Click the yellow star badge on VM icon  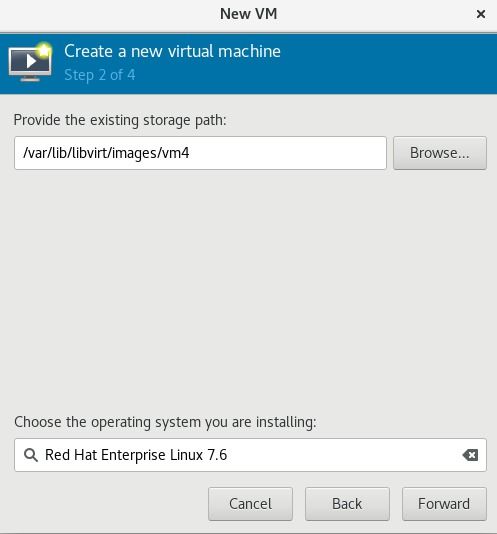(x=44, y=50)
